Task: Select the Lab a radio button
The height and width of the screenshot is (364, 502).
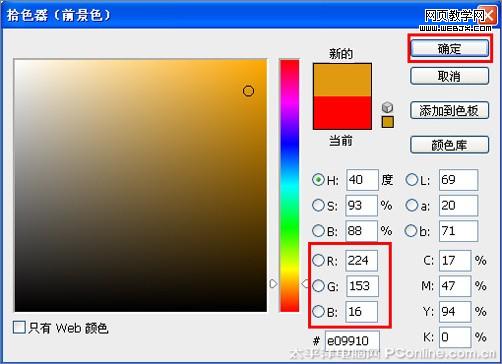Action: (411, 205)
